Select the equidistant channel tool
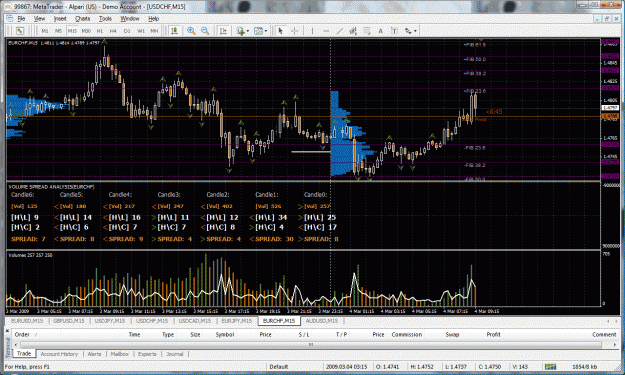This screenshot has height=375, width=625. pos(353,31)
